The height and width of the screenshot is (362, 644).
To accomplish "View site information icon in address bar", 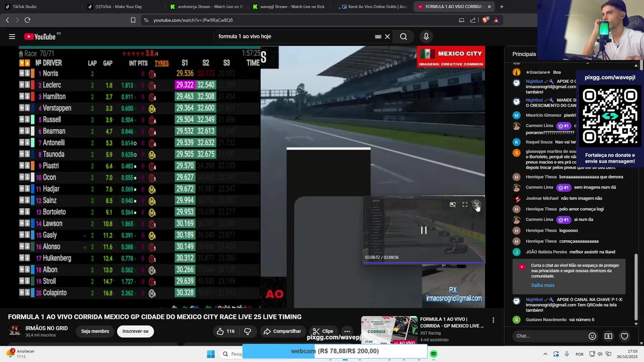I will [146, 20].
